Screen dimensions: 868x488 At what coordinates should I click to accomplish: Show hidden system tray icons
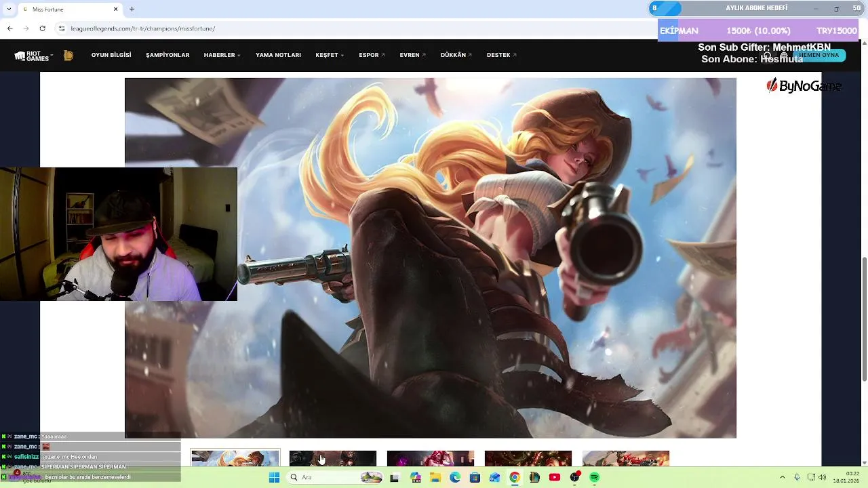click(x=782, y=477)
